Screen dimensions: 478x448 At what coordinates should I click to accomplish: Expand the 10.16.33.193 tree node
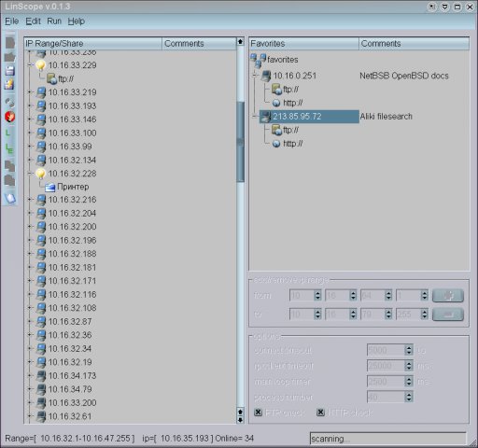click(x=30, y=105)
